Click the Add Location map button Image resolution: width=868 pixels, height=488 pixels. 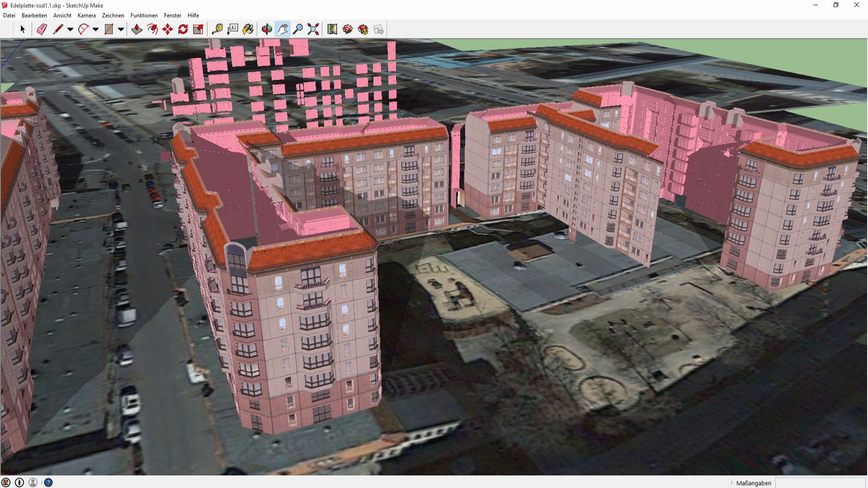pos(332,29)
